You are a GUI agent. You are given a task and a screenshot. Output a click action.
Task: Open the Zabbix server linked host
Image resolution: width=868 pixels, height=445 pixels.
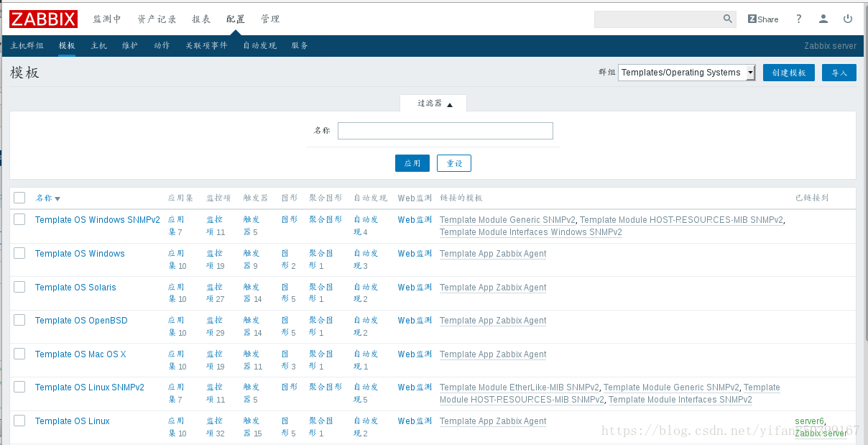821,433
